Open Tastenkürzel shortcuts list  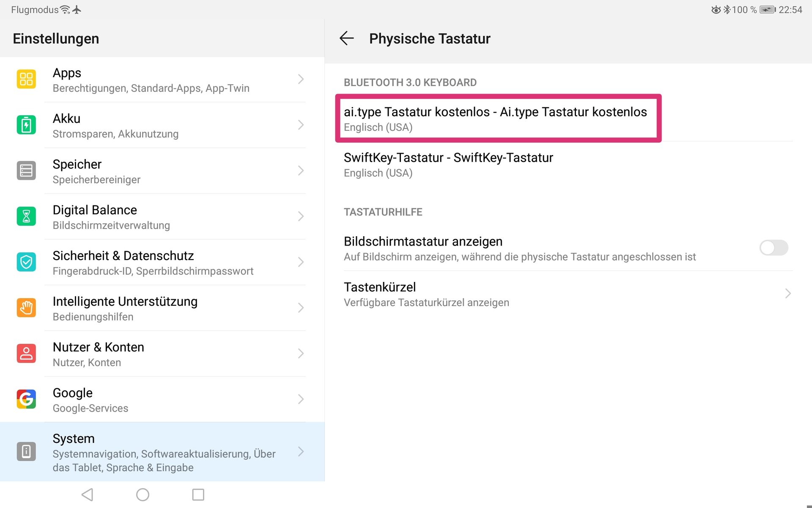pyautogui.click(x=568, y=294)
